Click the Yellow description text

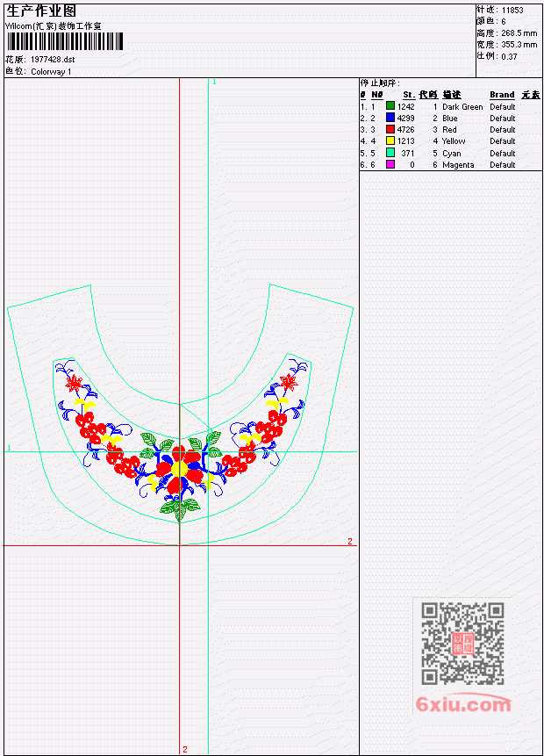click(454, 141)
